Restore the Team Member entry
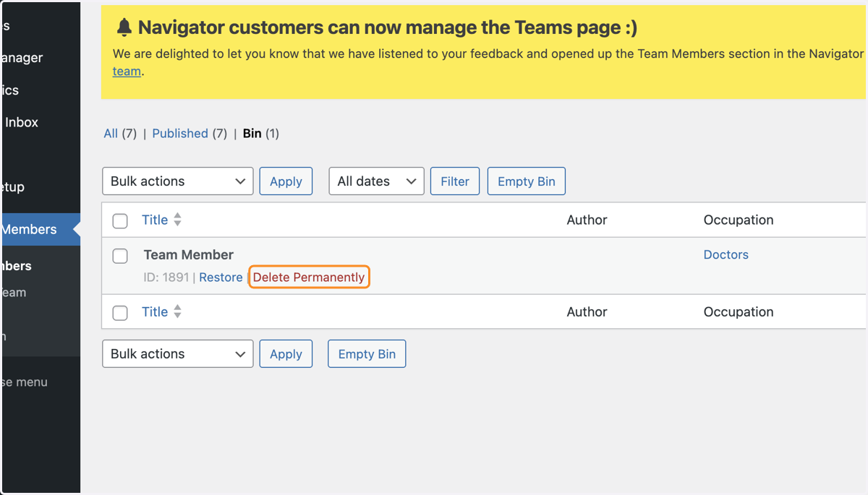The image size is (868, 495). click(221, 277)
